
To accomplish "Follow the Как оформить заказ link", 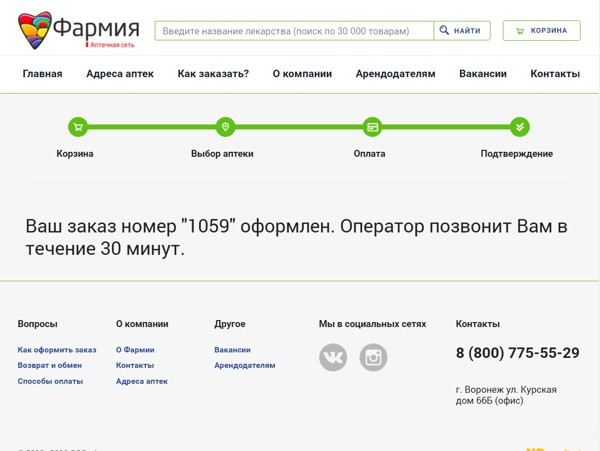I will pos(57,350).
